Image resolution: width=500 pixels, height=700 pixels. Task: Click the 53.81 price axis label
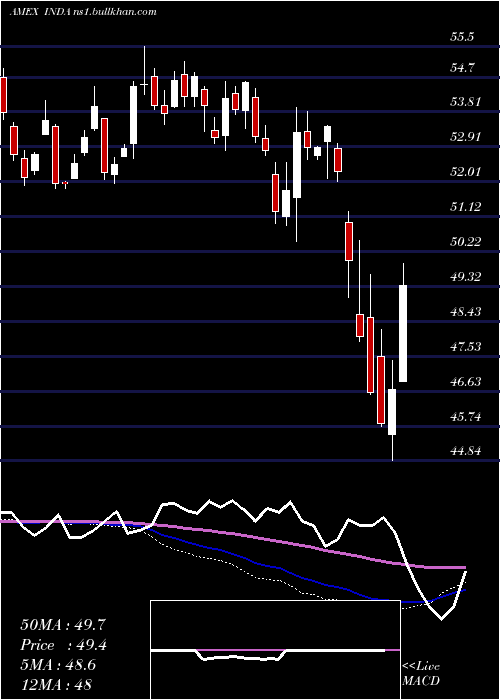466,102
